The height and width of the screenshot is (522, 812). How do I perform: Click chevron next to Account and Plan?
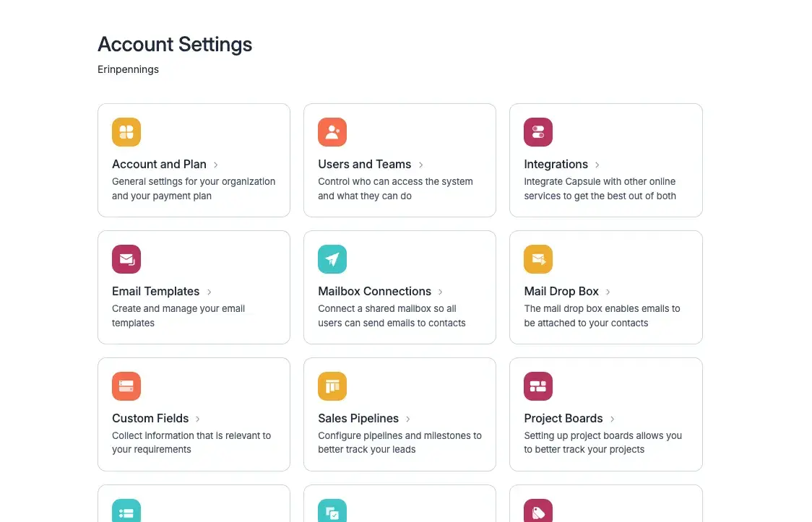[x=216, y=165]
